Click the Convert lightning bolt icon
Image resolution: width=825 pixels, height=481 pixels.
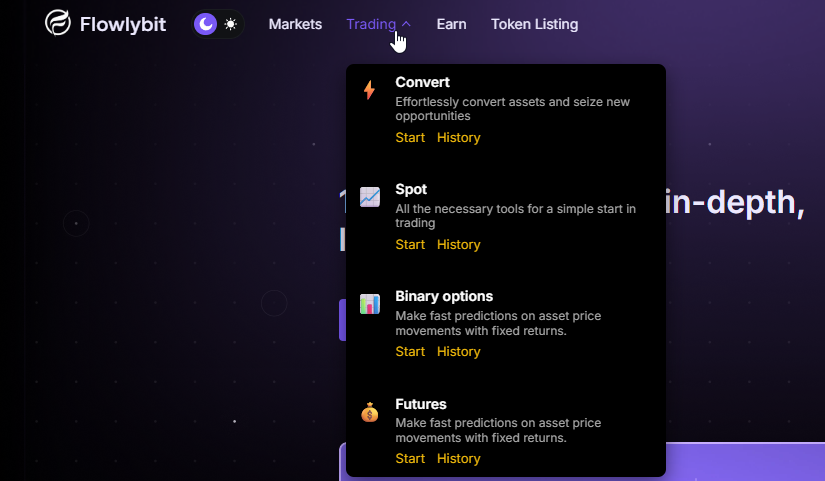370,90
